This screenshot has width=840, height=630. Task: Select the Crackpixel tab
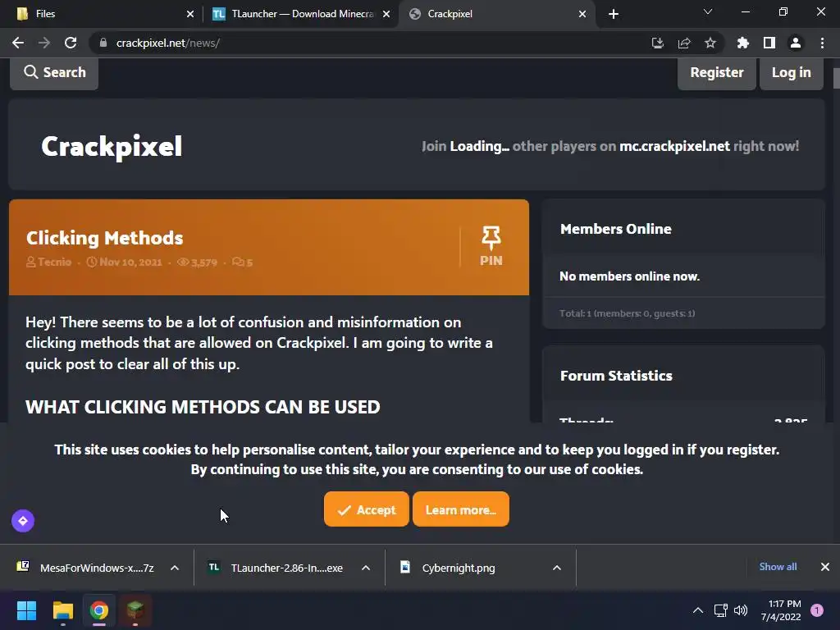click(x=495, y=14)
